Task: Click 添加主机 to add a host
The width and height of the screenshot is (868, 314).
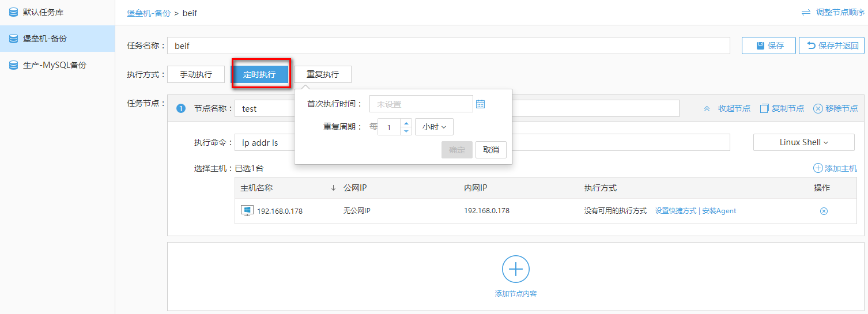Action: 835,168
